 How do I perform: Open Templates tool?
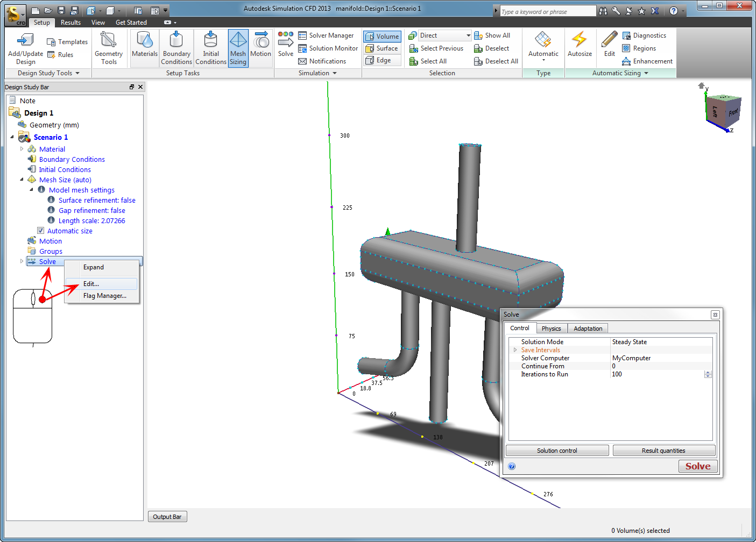point(67,42)
